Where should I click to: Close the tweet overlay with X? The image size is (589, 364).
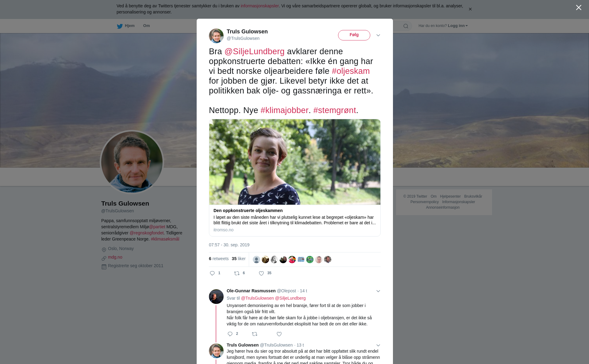579,8
